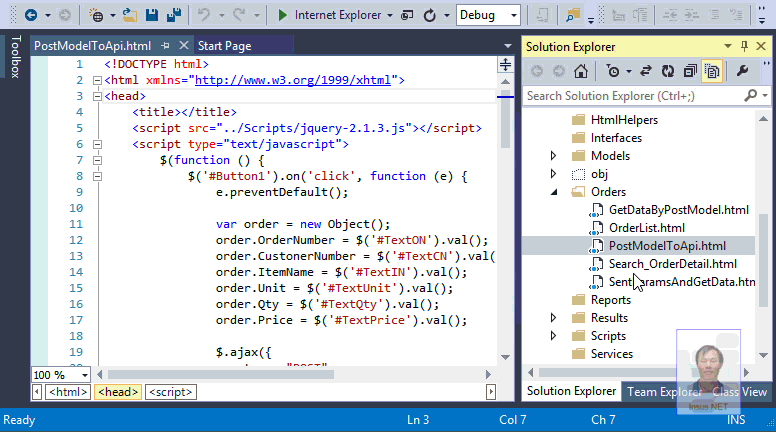Open the Debug configuration dropdown
This screenshot has height=432, width=776.
[514, 15]
